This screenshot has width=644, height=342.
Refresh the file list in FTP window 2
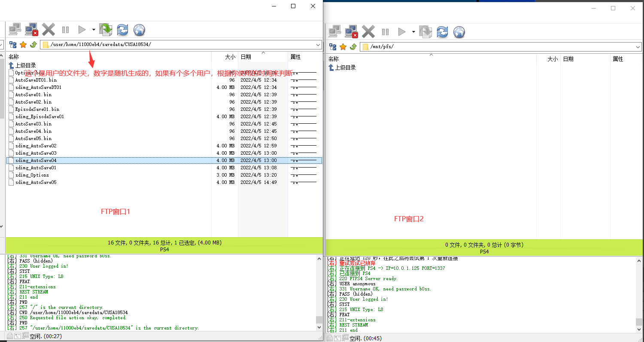tap(442, 32)
